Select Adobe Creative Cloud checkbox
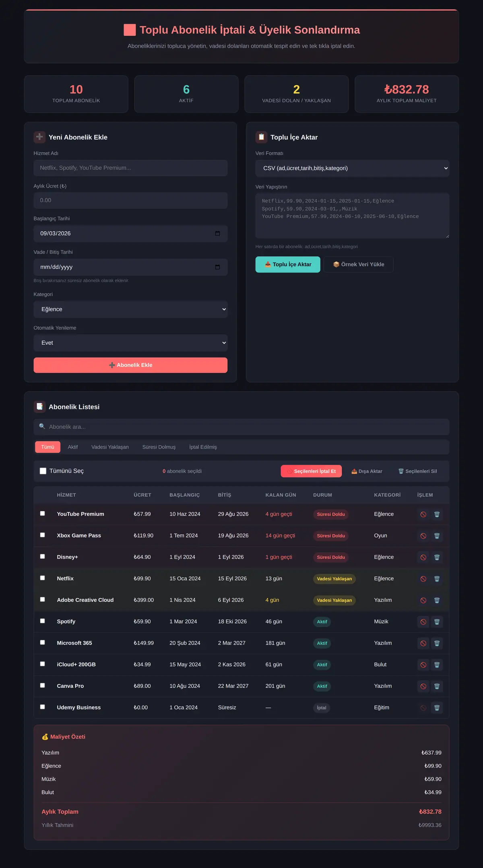Image resolution: width=483 pixels, height=868 pixels. click(43, 599)
